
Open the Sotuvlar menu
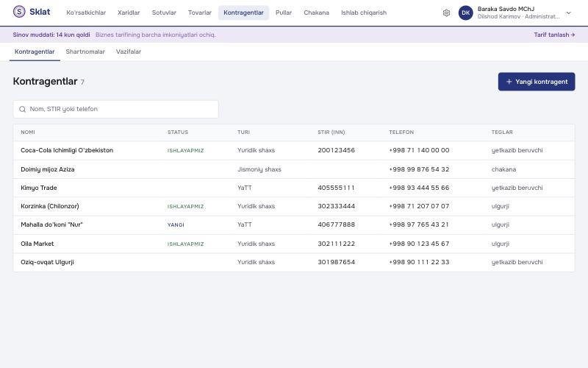tap(164, 13)
